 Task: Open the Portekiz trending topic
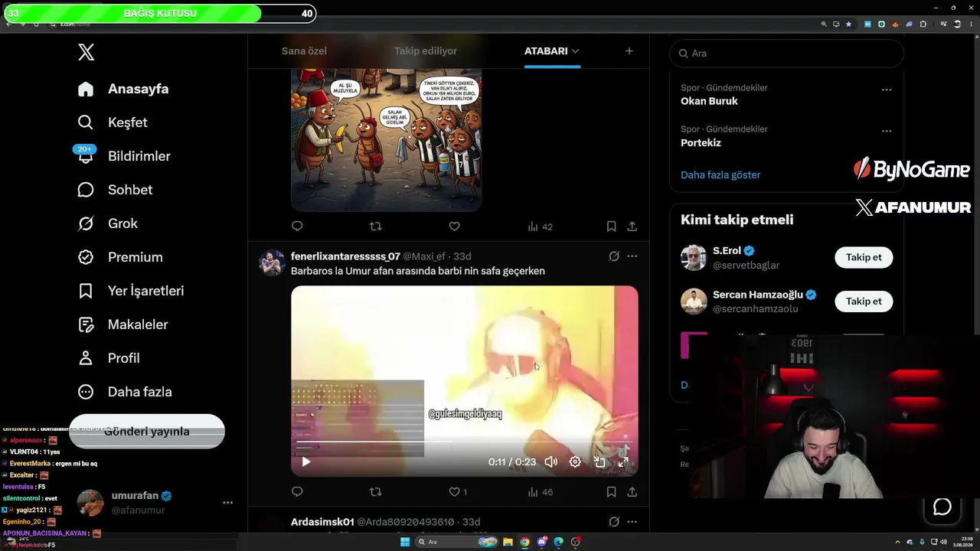701,142
